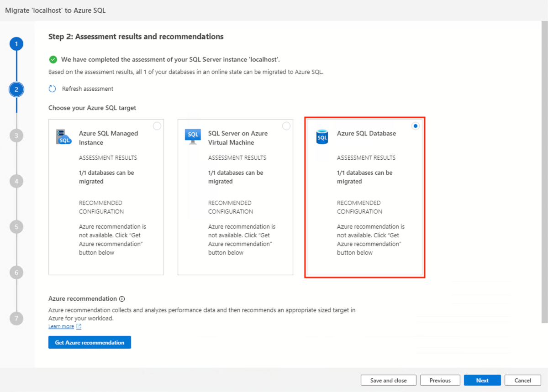
Task: Click the window title Migrate 'localhost' to Azure SQL
Action: [x=55, y=10]
